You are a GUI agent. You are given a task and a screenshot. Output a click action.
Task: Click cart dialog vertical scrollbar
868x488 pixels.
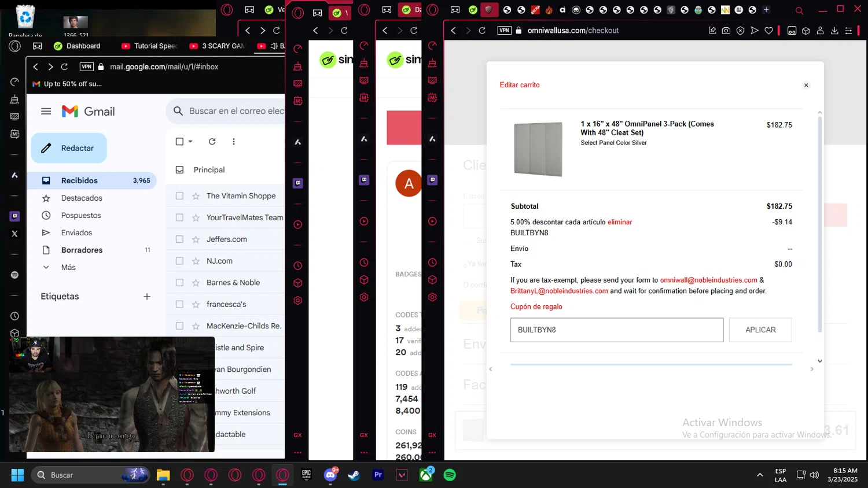pos(819,225)
